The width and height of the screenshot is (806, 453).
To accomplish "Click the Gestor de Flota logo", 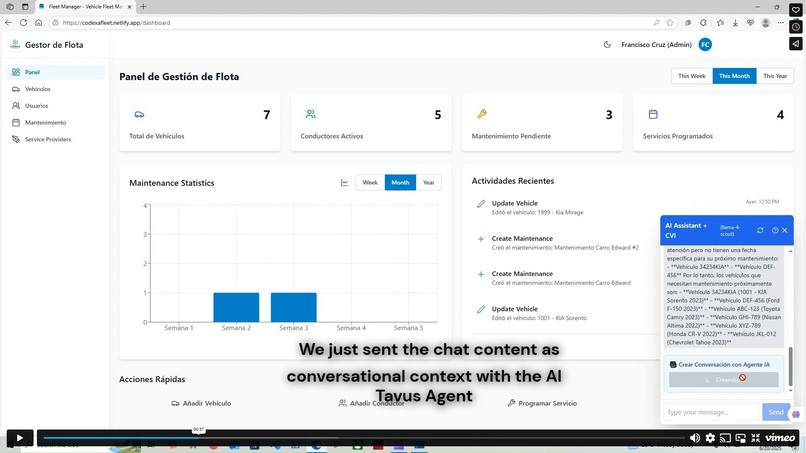I will coord(15,45).
